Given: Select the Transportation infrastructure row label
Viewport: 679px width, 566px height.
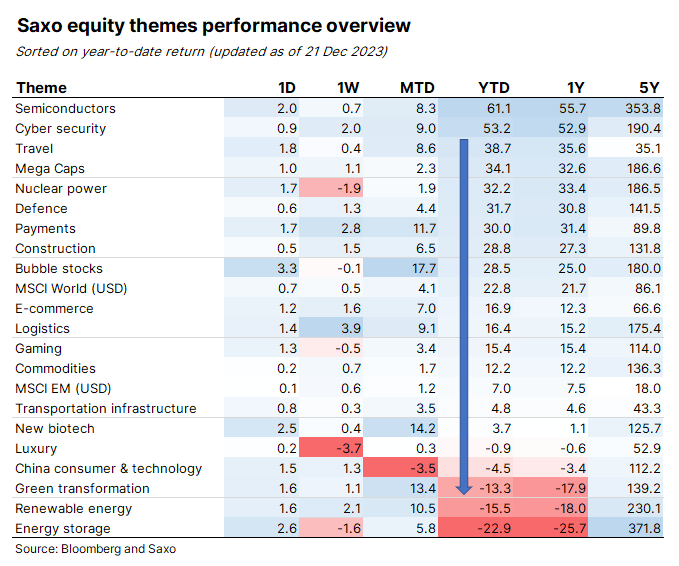Looking at the screenshot, I should 105,408.
